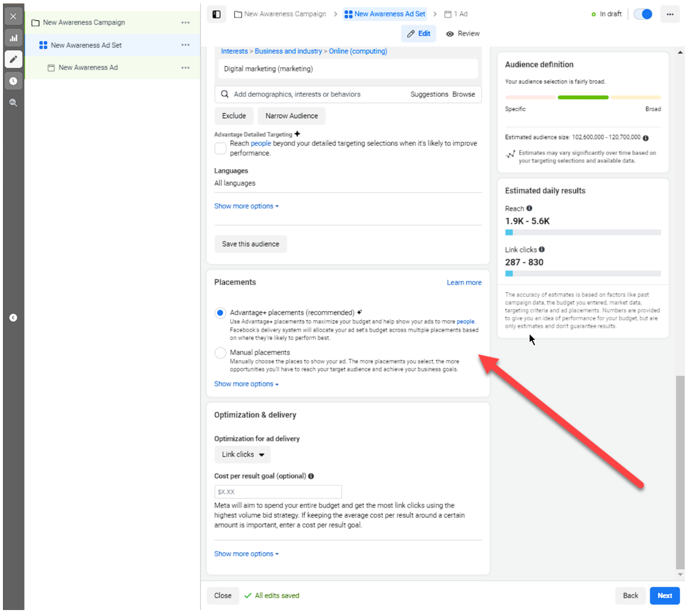Click the vertical scrollbar on the right
The image size is (691, 616).
pyautogui.click(x=680, y=472)
